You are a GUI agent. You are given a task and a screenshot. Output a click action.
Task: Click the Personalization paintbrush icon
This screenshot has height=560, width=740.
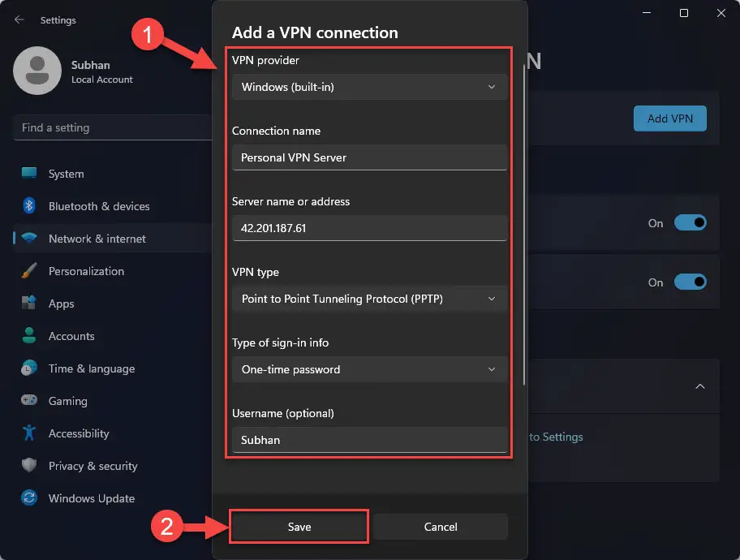[29, 271]
